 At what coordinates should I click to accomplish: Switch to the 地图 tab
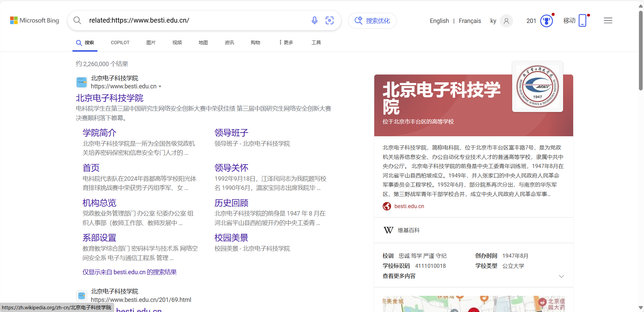pyautogui.click(x=203, y=42)
